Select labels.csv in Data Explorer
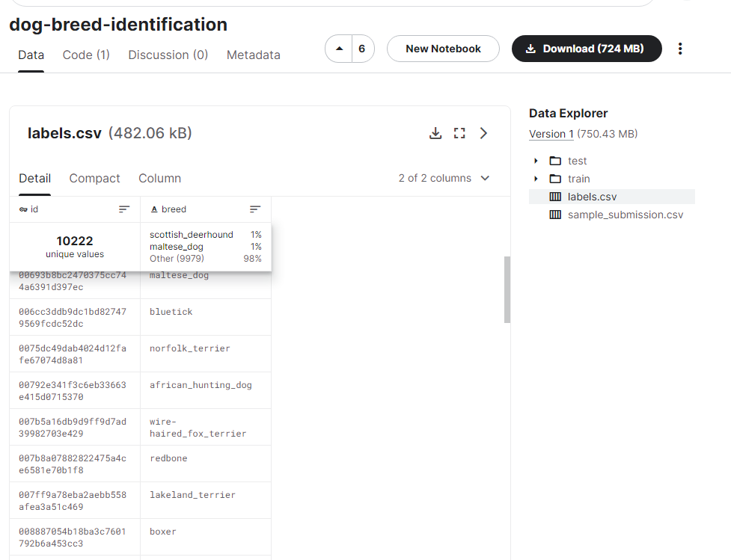 592,197
